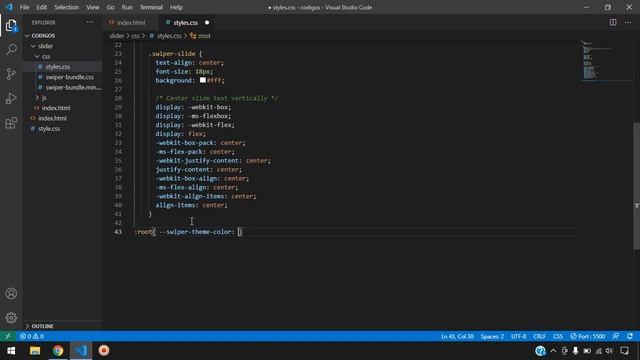Click the #fff color swatch on line 26
640x360 pixels.
click(203, 80)
